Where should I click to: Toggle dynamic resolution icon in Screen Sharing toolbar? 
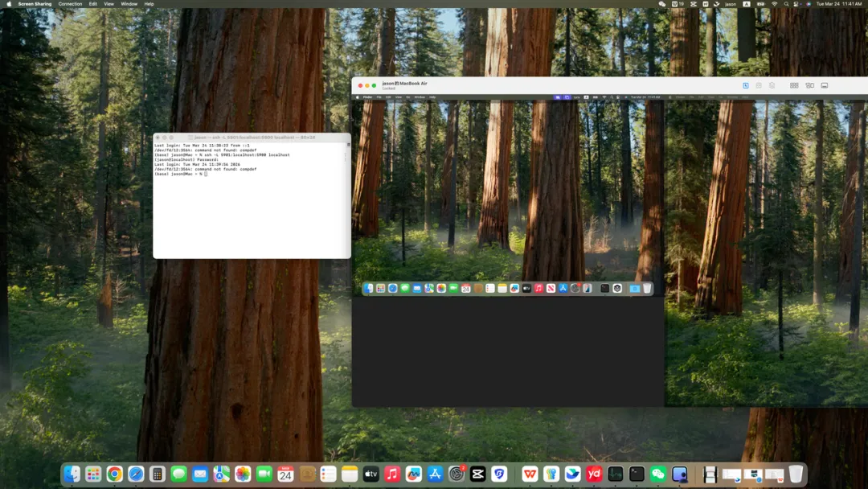click(759, 85)
